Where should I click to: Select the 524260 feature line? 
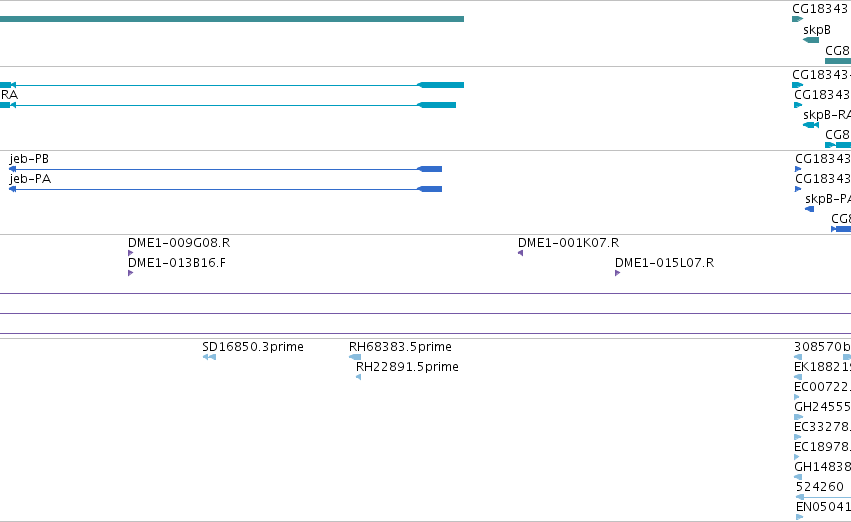[823, 497]
